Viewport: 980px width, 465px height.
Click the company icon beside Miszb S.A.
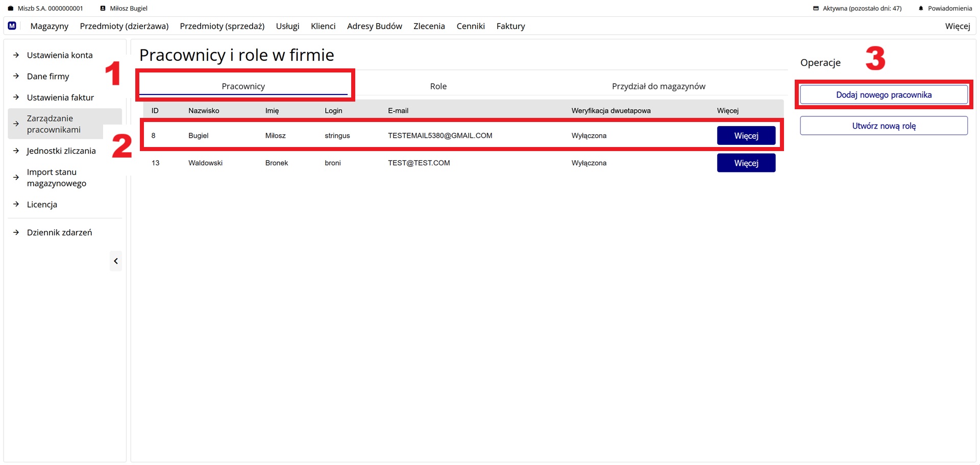[x=10, y=9]
